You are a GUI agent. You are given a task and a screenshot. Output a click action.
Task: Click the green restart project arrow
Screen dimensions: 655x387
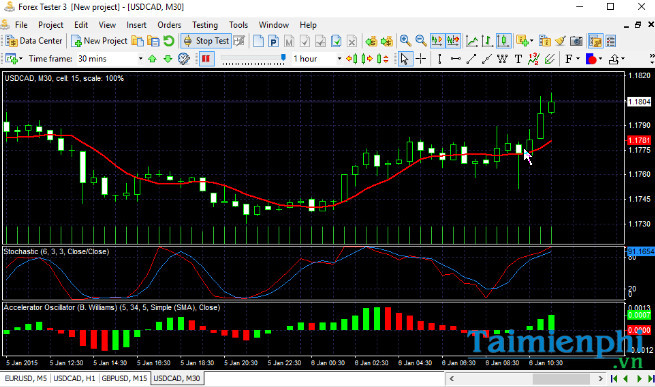click(169, 41)
